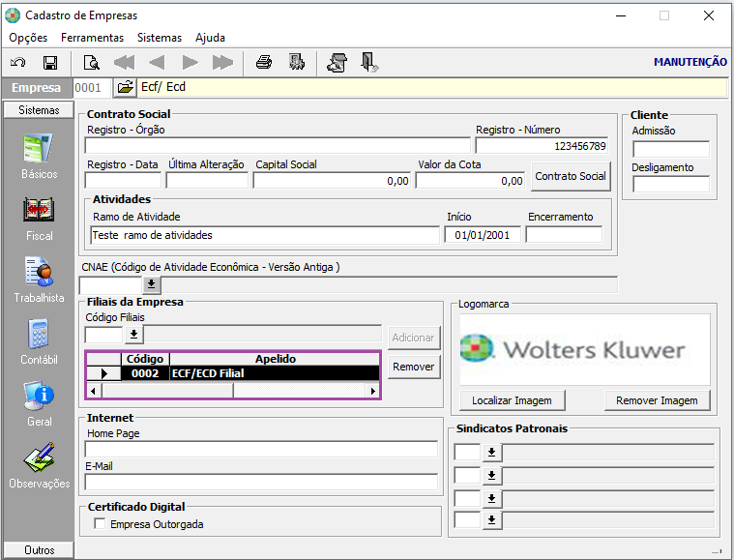Screen dimensions: 734x560
Task: Click the filiais grid horizontal scrollbar thumb
Action: (167, 391)
